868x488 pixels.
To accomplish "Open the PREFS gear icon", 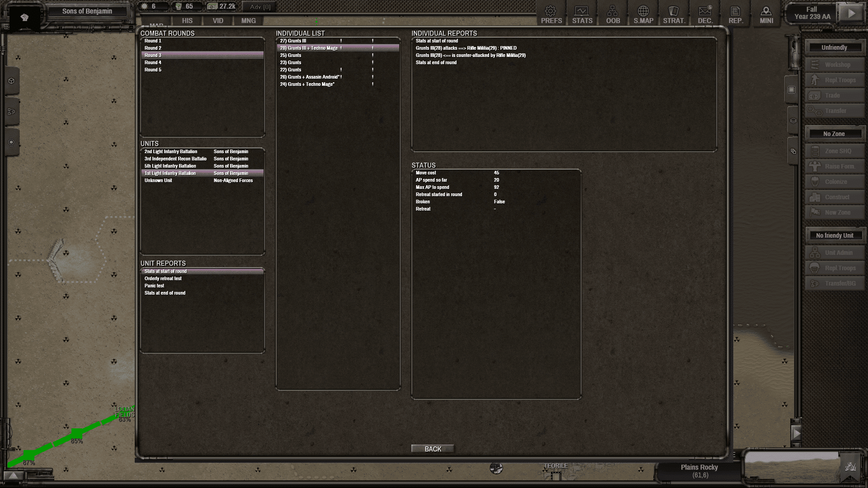I will [551, 14].
